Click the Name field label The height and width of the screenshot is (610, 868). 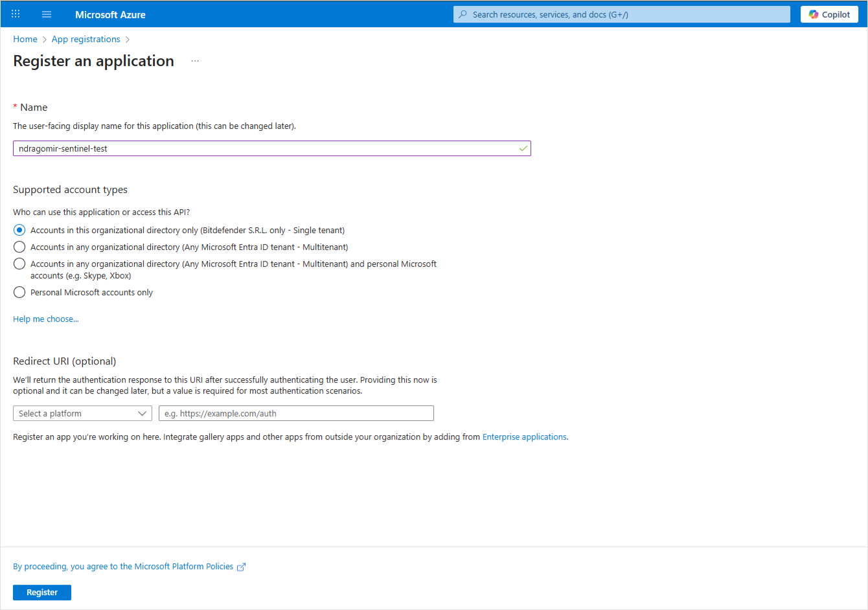pyautogui.click(x=34, y=107)
